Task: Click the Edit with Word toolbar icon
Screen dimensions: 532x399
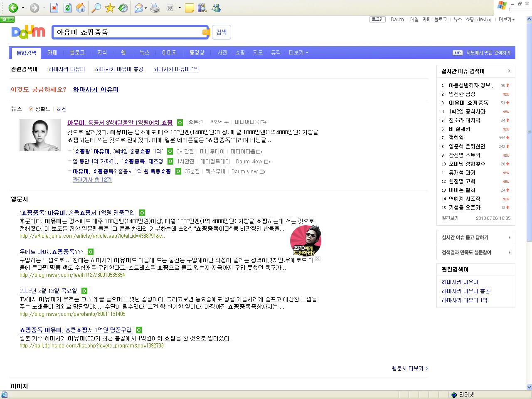Action: point(170,8)
